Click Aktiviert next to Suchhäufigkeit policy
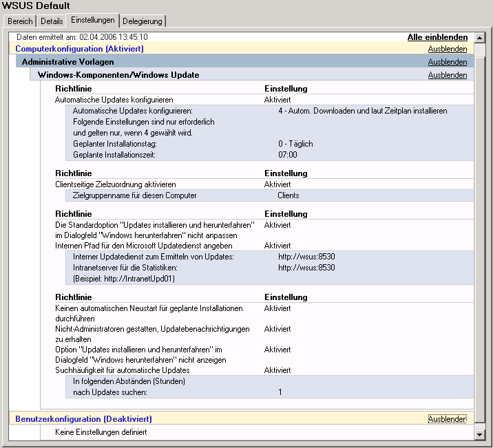The height and width of the screenshot is (448, 493). click(277, 370)
